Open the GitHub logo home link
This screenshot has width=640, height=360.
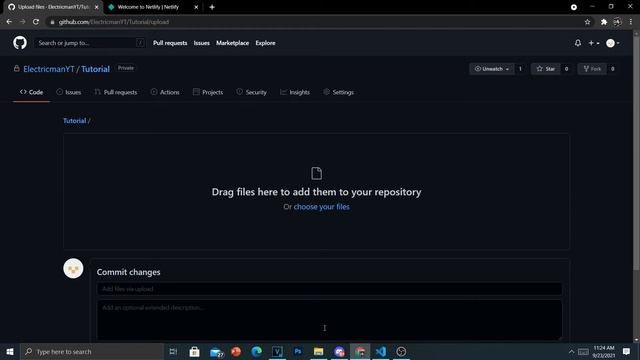click(x=20, y=43)
